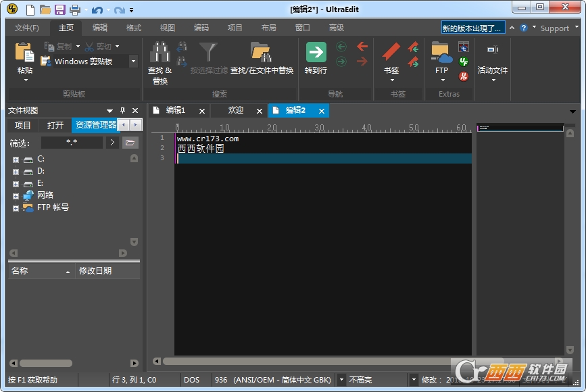Click the filter input field showing *.*

click(x=72, y=143)
